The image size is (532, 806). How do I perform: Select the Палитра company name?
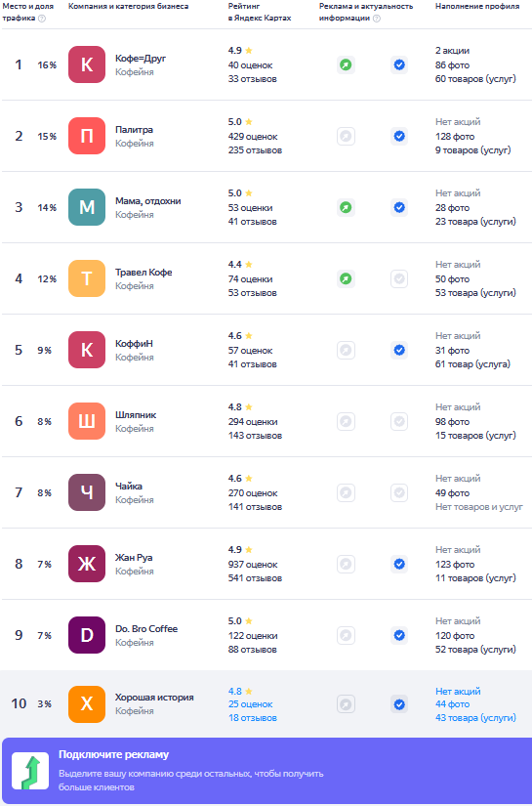[x=134, y=130]
